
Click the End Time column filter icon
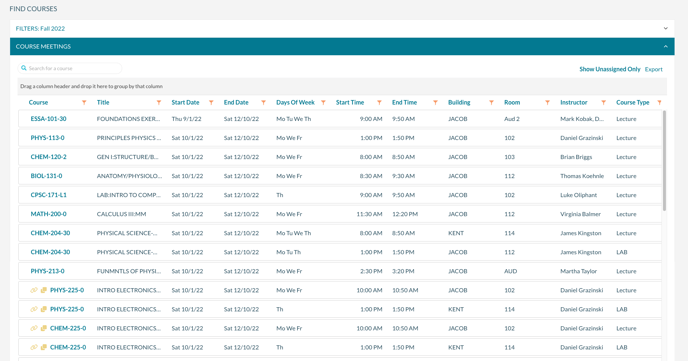click(x=435, y=103)
